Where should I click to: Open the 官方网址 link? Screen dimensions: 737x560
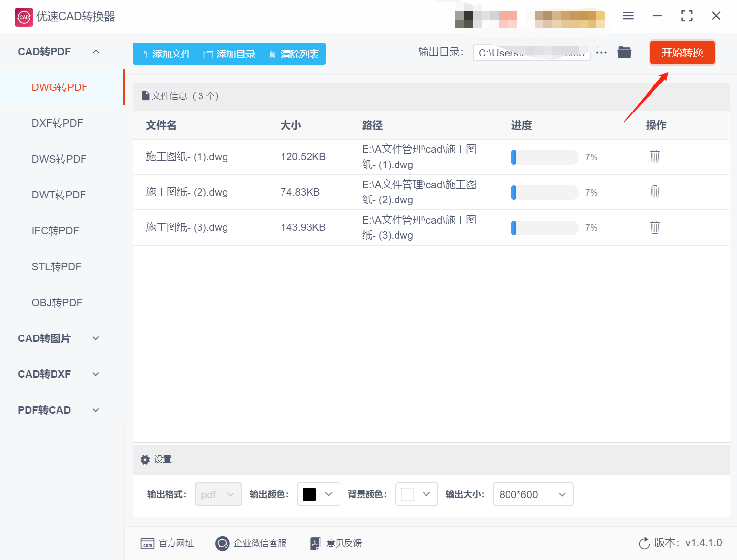[167, 543]
